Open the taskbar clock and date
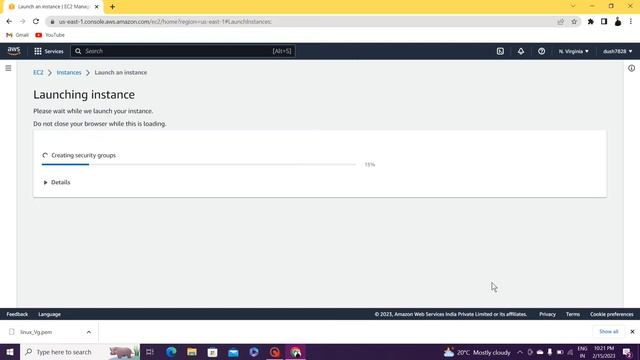 [604, 352]
